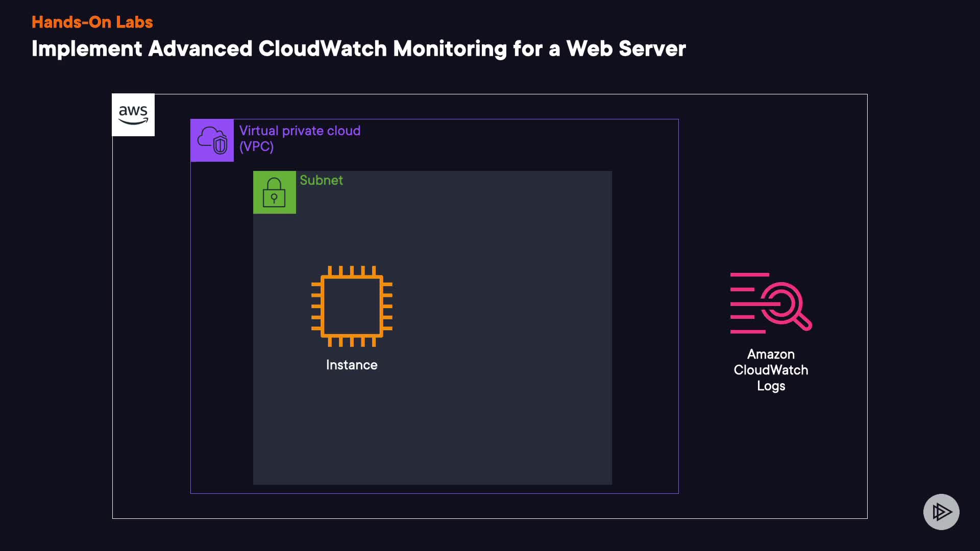Click the magnifying glass lens in CloudWatch icon
Screen dimensions: 980x551
(782, 303)
